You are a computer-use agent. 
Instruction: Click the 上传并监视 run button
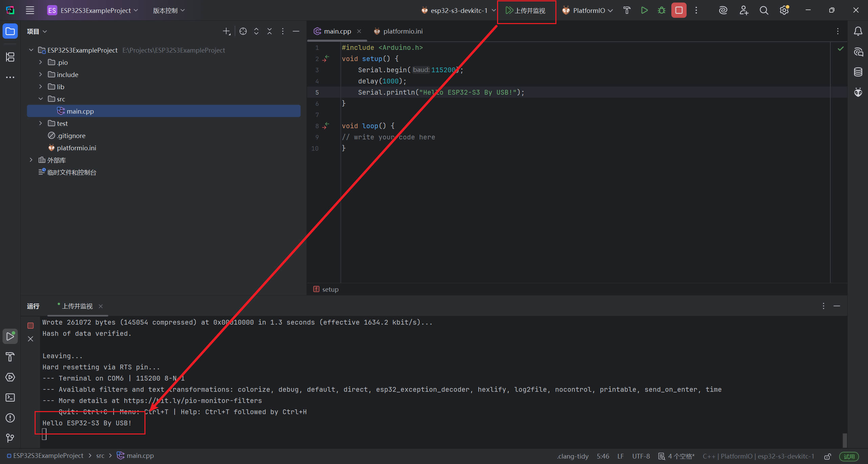coord(526,11)
